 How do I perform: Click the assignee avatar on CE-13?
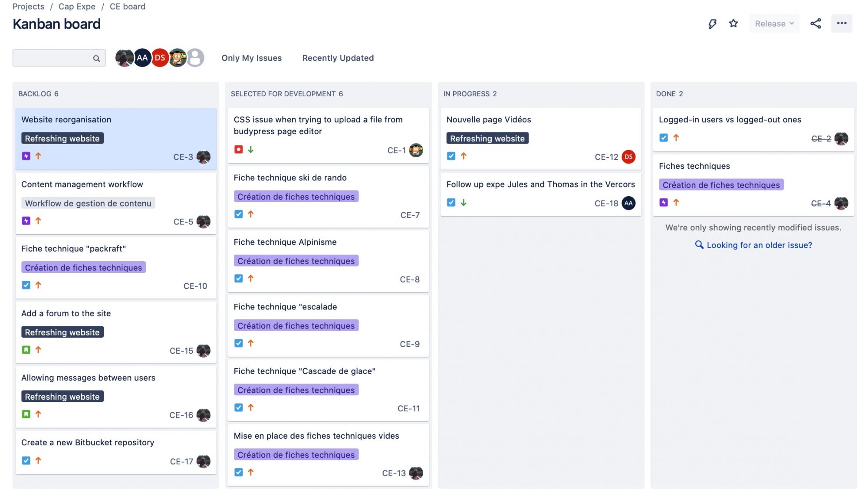[416, 473]
